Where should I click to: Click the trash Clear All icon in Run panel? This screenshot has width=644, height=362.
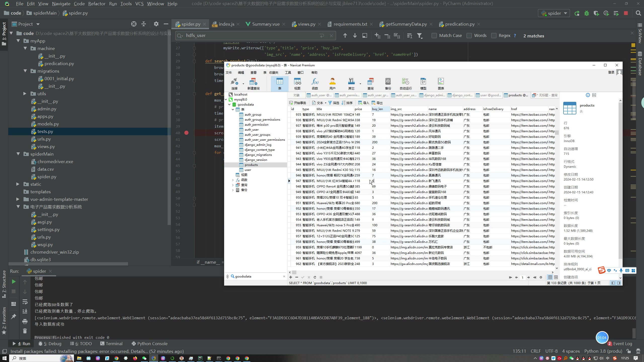(25, 331)
